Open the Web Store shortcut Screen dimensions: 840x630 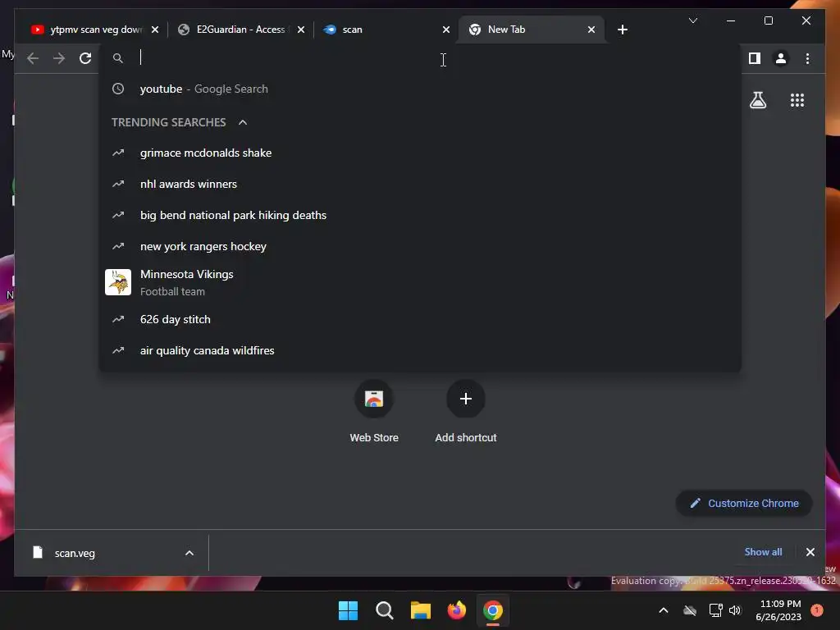(x=374, y=412)
